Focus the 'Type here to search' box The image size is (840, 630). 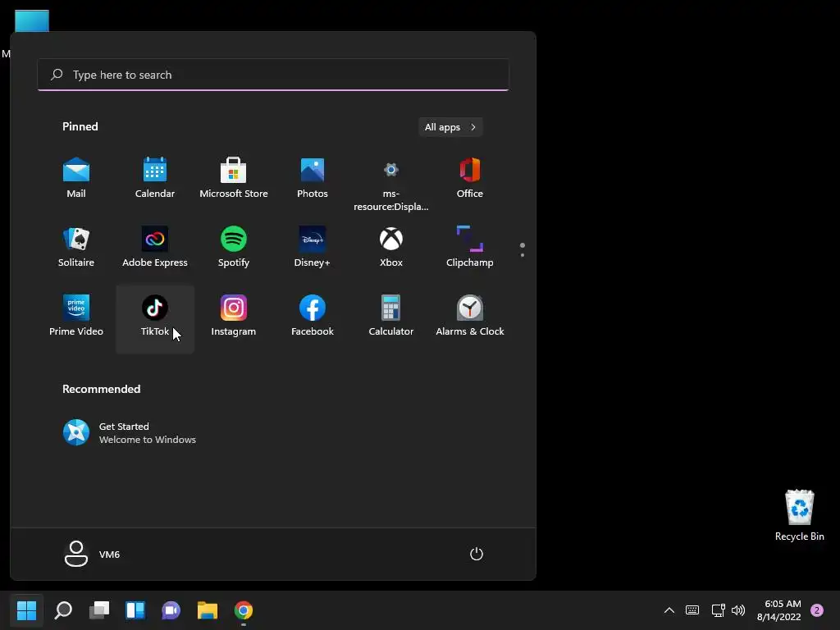coord(273,75)
